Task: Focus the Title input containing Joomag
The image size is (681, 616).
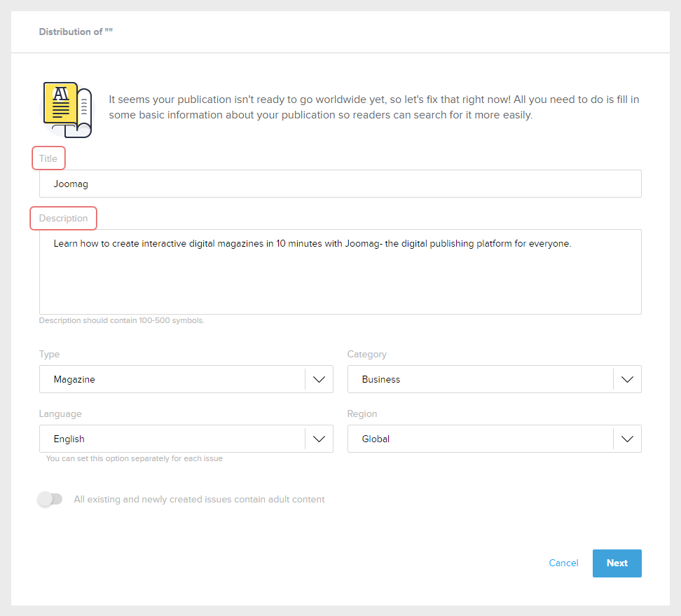Action: tap(340, 184)
